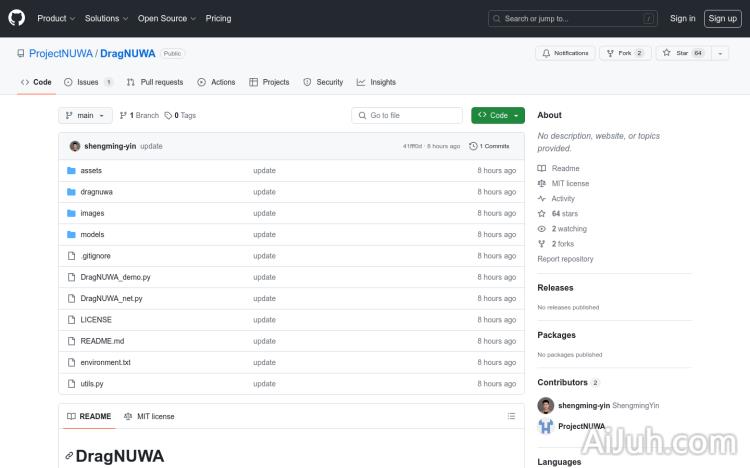Open the 1 Commits history
Screen dimensions: 750x468
click(x=489, y=146)
